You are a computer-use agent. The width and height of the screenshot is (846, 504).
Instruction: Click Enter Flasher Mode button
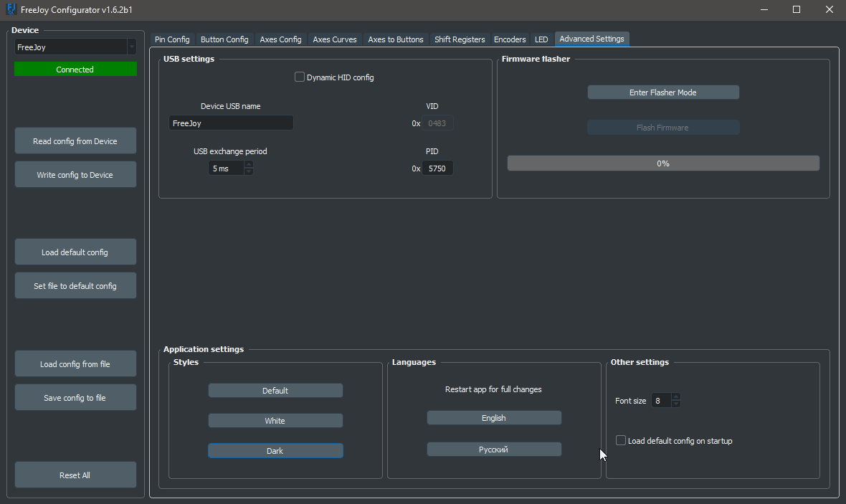point(663,92)
